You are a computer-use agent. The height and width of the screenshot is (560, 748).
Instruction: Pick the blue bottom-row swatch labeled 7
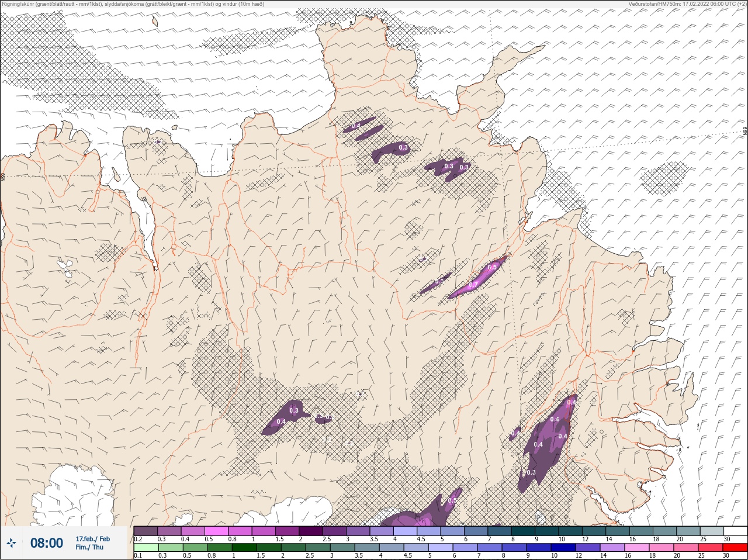point(489,548)
